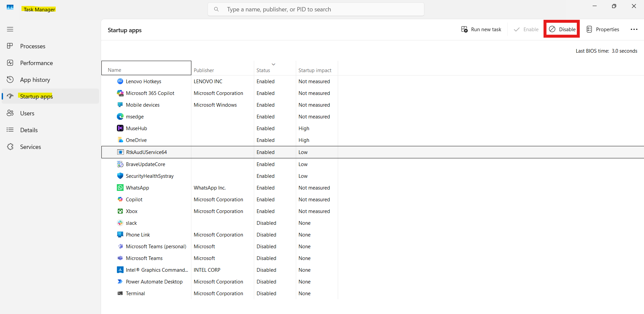Image resolution: width=644 pixels, height=314 pixels.
Task: Click the slack icon in the list
Action: [x=120, y=223]
